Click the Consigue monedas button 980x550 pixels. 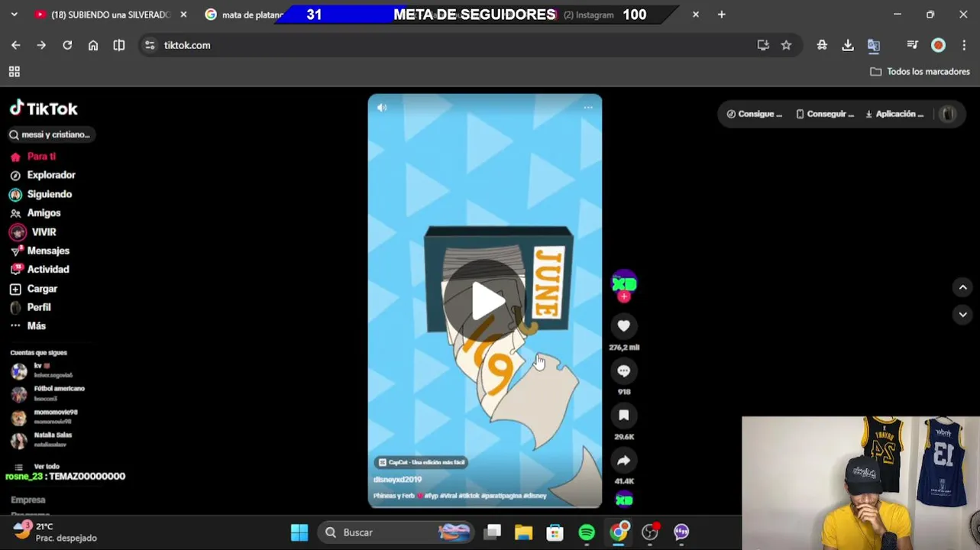(x=755, y=114)
